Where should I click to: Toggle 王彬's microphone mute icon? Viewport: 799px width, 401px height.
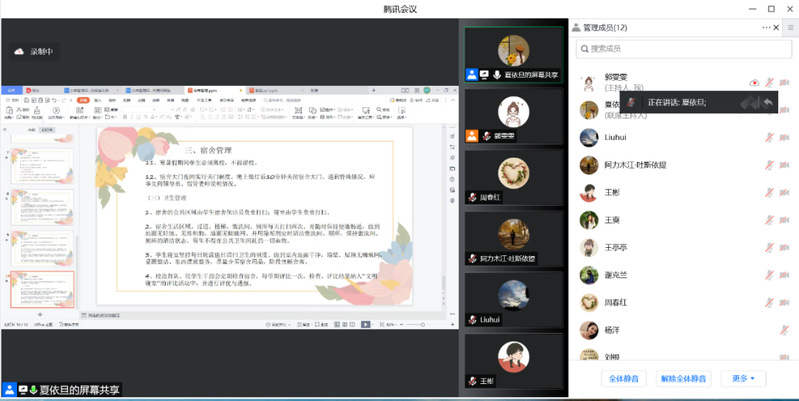pos(769,193)
